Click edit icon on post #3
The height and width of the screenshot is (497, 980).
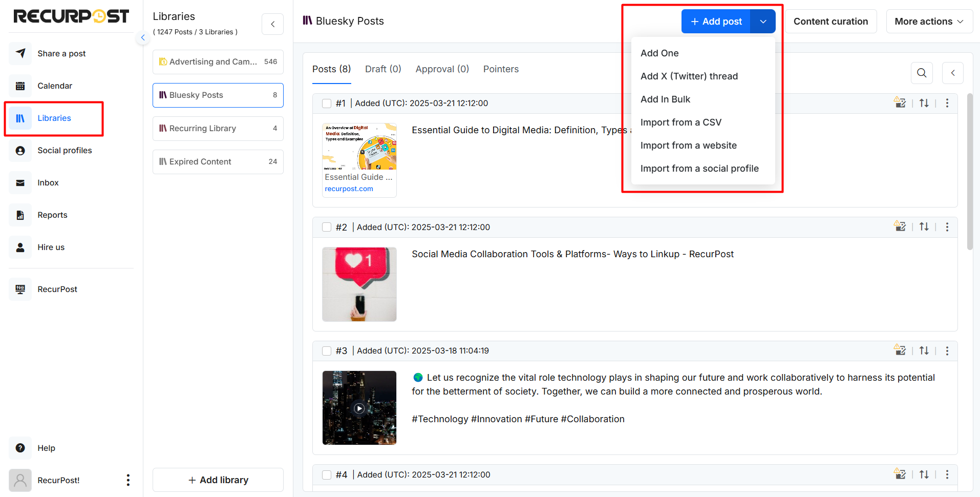point(900,350)
